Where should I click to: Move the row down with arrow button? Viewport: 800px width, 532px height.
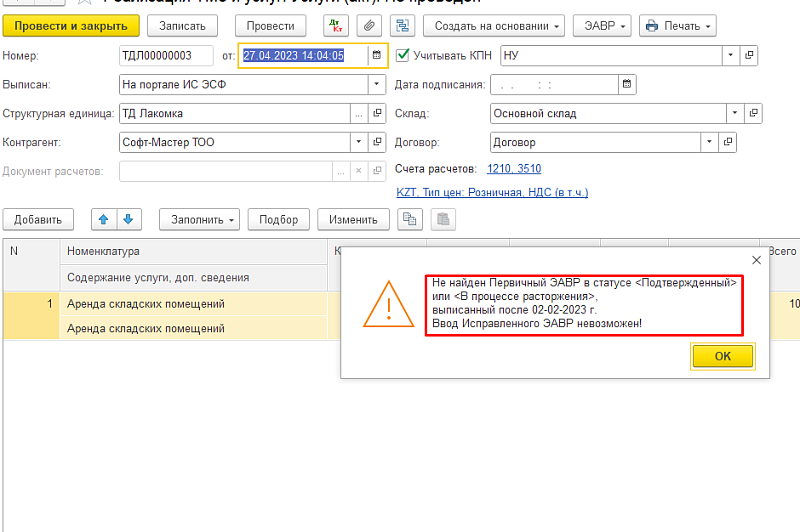[129, 219]
